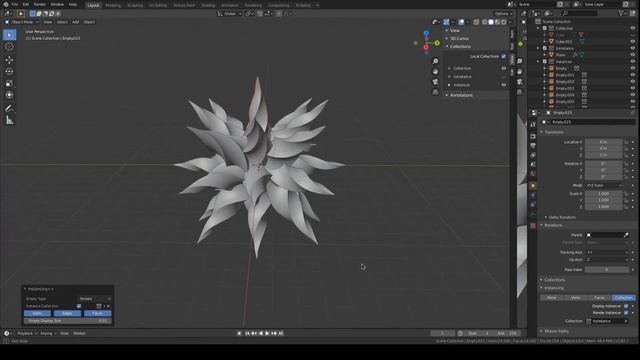
Task: Select the Rotate tool
Action: 9,71
